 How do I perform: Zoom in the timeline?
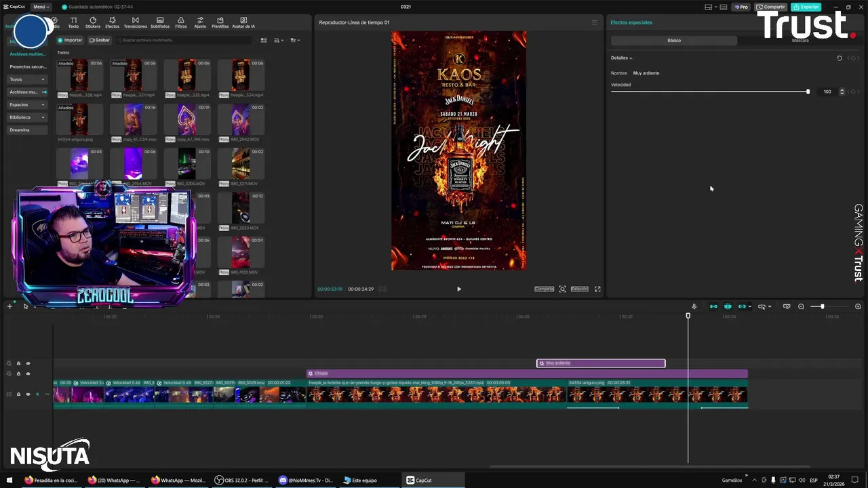[x=858, y=306]
